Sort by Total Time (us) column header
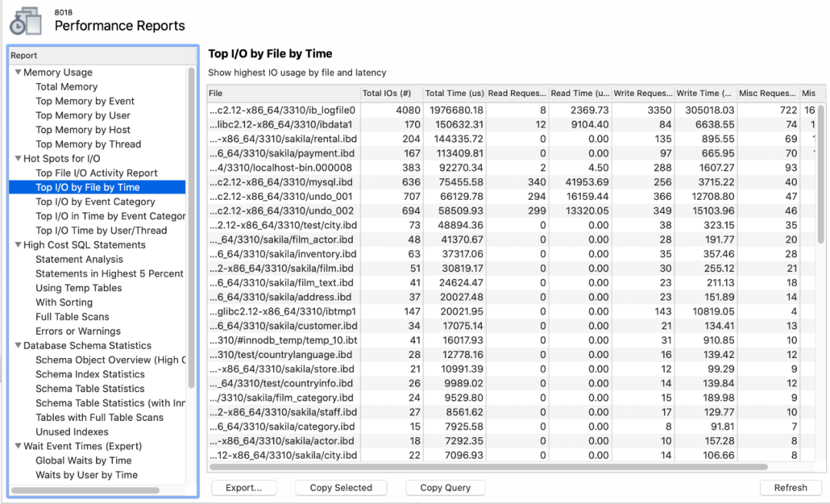Image resolution: width=830 pixels, height=504 pixels. [x=453, y=94]
